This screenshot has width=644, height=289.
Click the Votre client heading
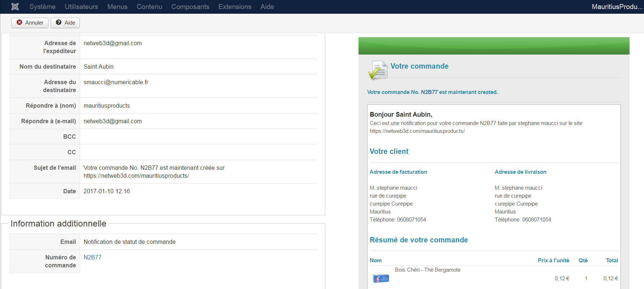point(389,151)
